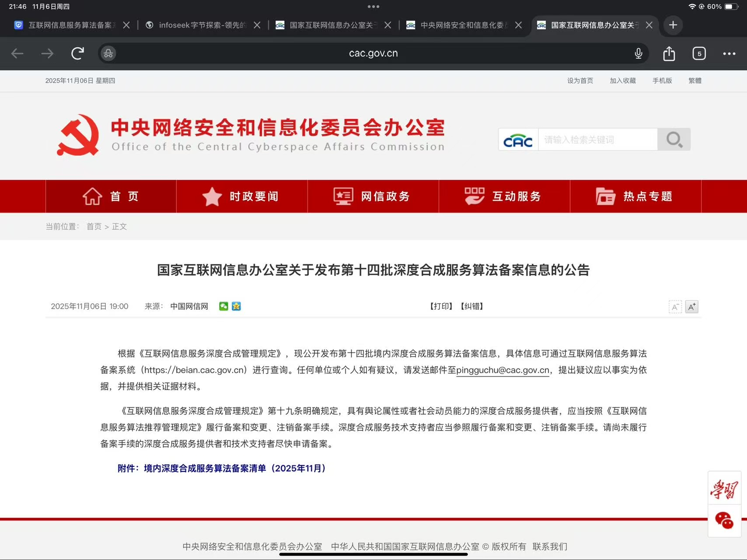Close the 中央网络安全和信息化委 tab
The width and height of the screenshot is (747, 560).
pos(518,25)
